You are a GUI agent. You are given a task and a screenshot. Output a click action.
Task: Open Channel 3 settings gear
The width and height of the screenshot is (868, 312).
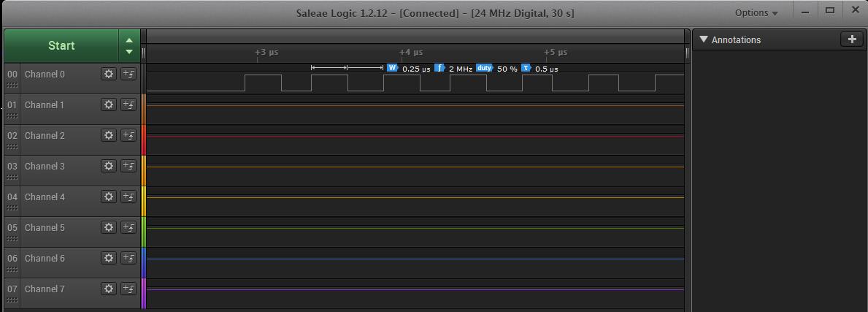pyautogui.click(x=109, y=166)
